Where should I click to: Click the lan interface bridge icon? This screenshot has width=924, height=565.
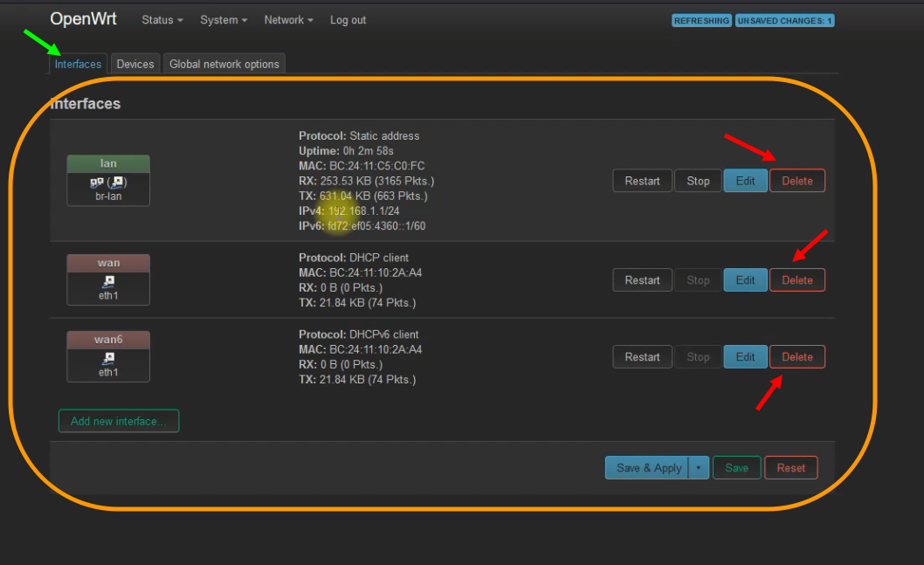tap(108, 183)
